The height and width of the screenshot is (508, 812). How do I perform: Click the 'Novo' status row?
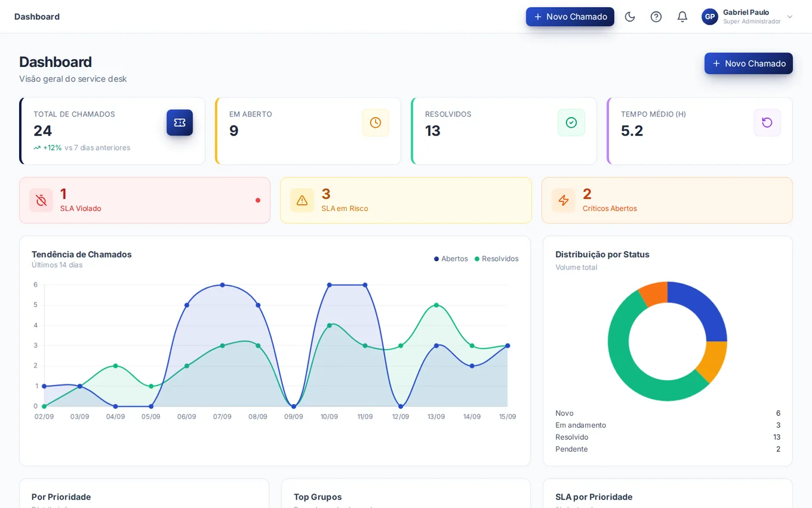(668, 413)
